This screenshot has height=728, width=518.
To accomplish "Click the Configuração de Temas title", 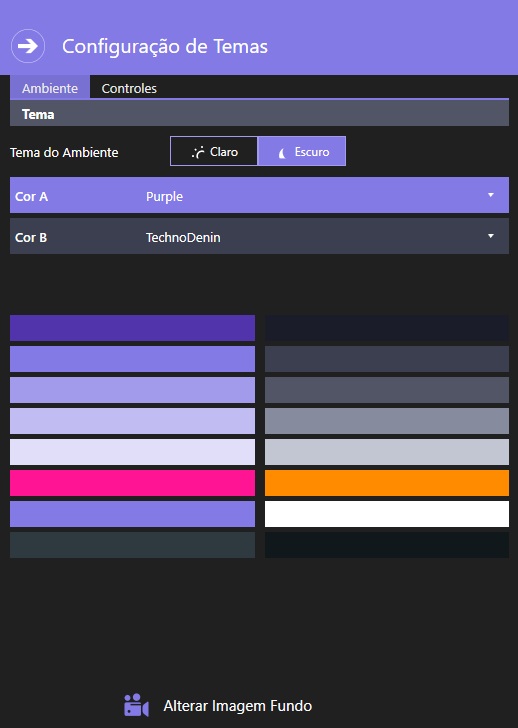I will pos(165,46).
